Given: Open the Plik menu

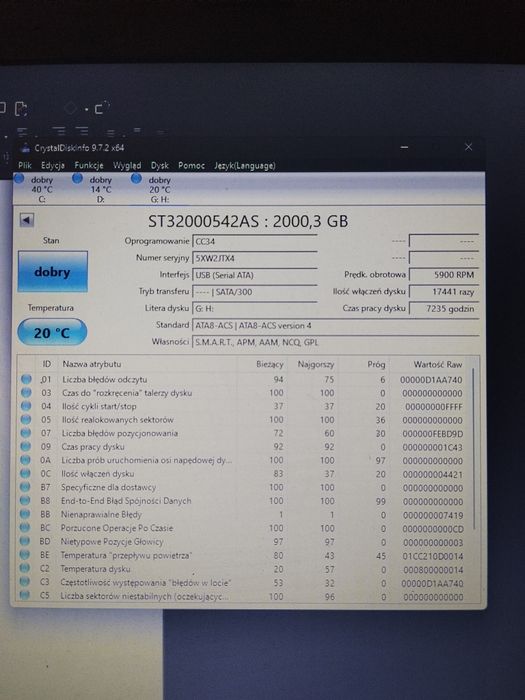Looking at the screenshot, I should [x=25, y=165].
